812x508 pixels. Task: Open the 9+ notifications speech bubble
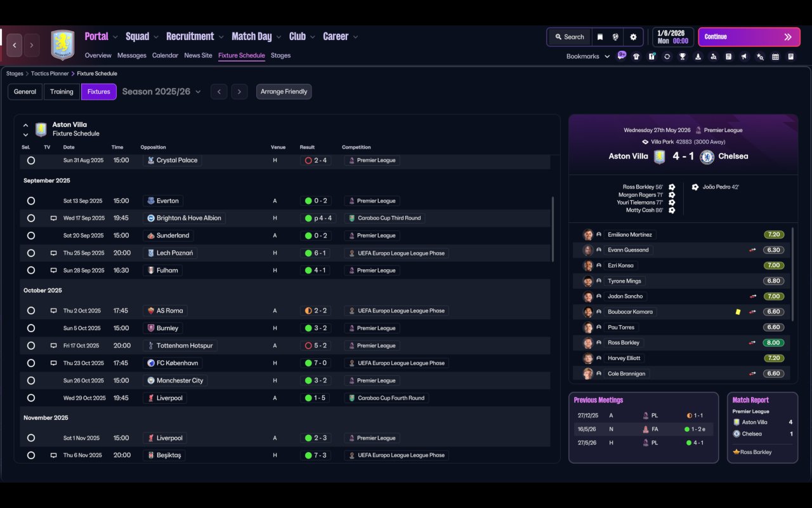622,55
